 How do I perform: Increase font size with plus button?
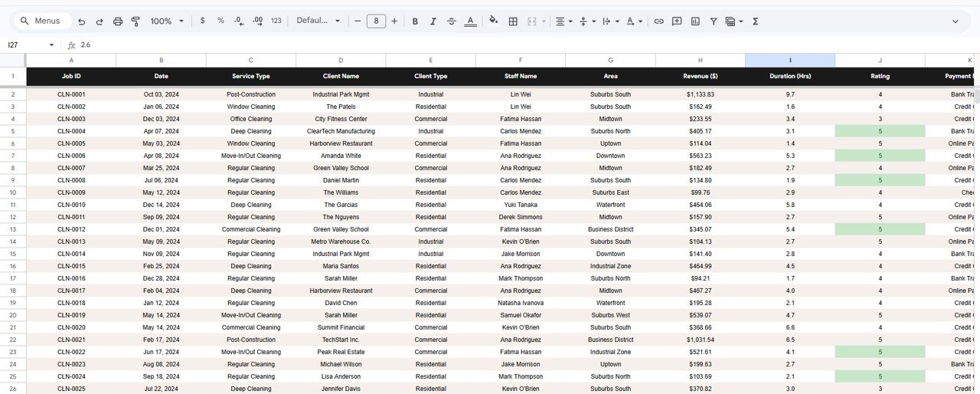tap(394, 21)
